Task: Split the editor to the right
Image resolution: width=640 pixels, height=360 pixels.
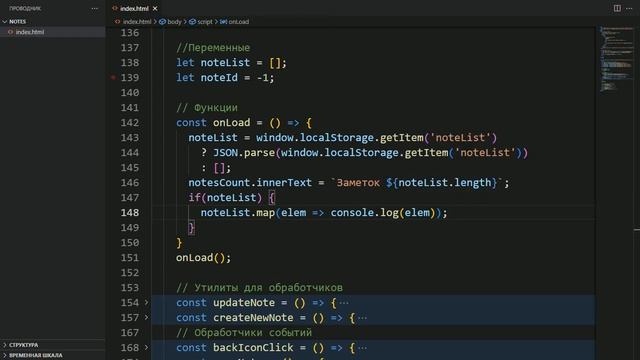Action: (x=617, y=8)
